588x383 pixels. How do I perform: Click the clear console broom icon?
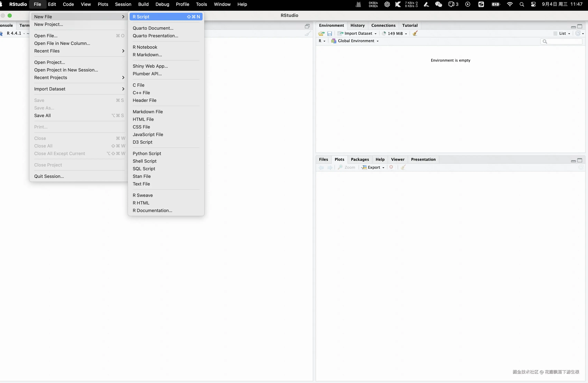308,33
